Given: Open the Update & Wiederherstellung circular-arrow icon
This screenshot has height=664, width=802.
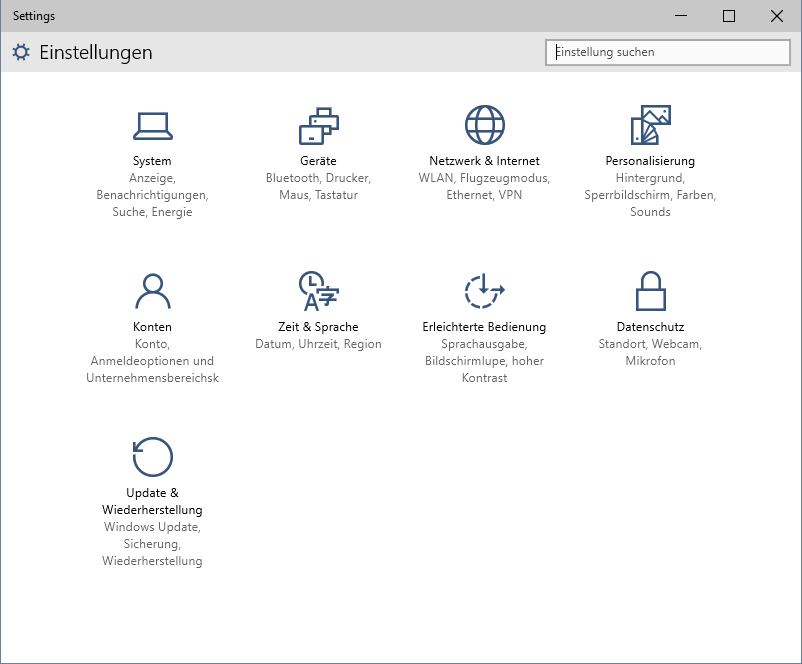Looking at the screenshot, I should coord(152,457).
